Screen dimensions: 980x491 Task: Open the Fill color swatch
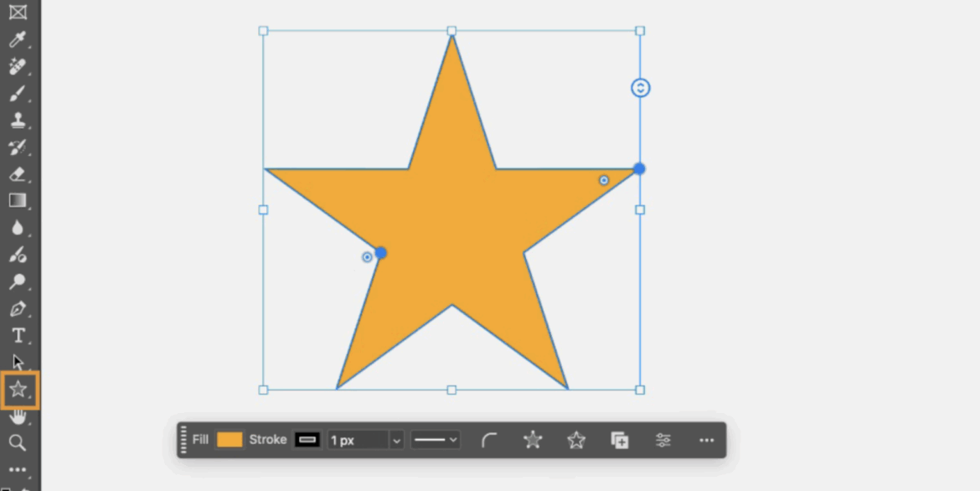(229, 440)
